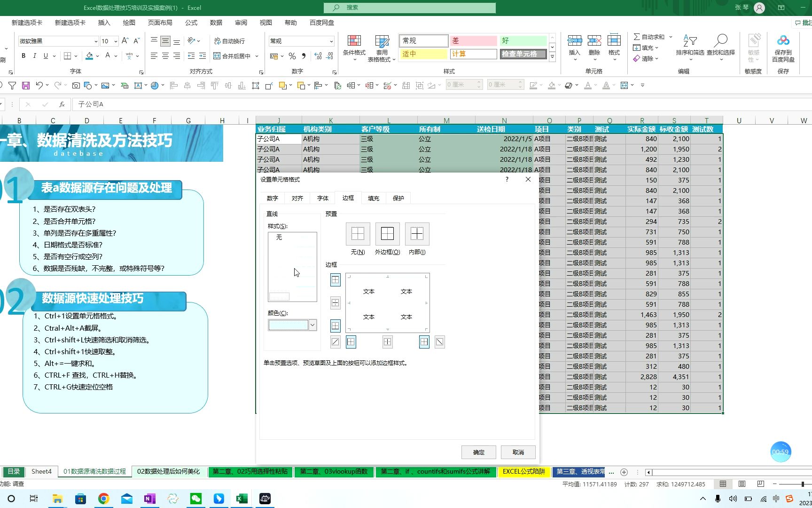Click the dialog help question mark button
Screen dimensions: 812x508
pos(507,179)
